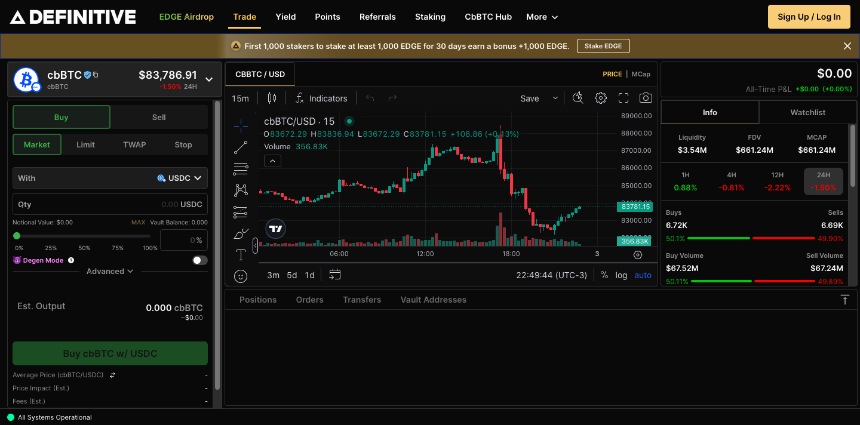860x425 pixels.
Task: Open chart quick search
Action: 578,98
